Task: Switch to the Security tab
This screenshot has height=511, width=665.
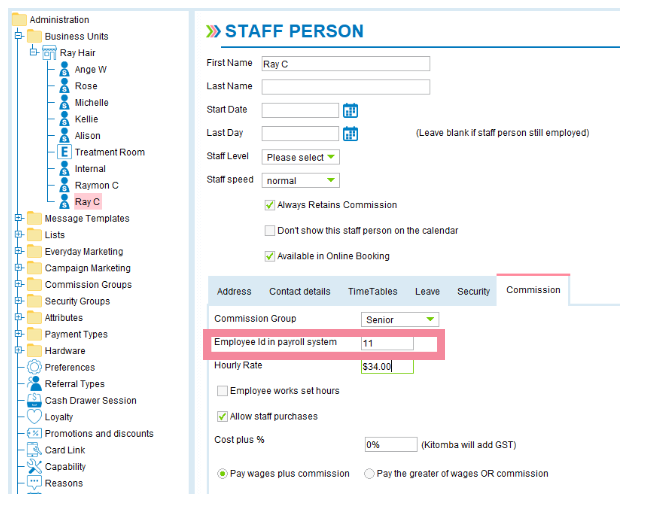Action: pyautogui.click(x=473, y=292)
